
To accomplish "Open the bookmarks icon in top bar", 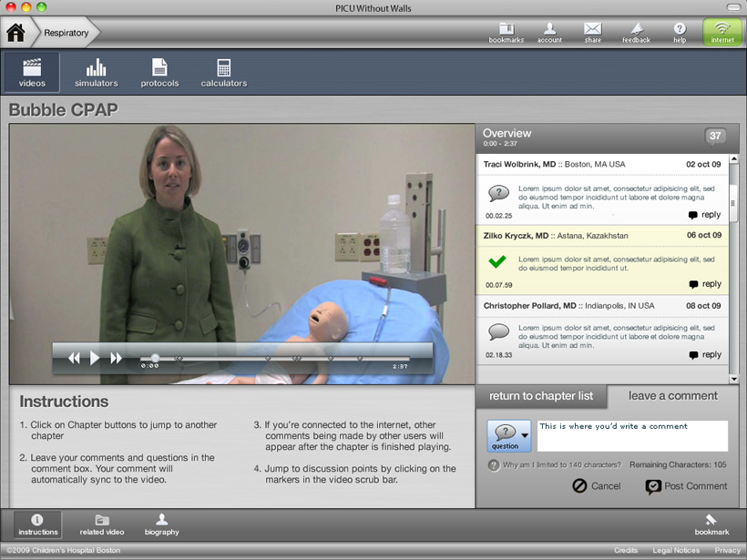I will pyautogui.click(x=506, y=34).
